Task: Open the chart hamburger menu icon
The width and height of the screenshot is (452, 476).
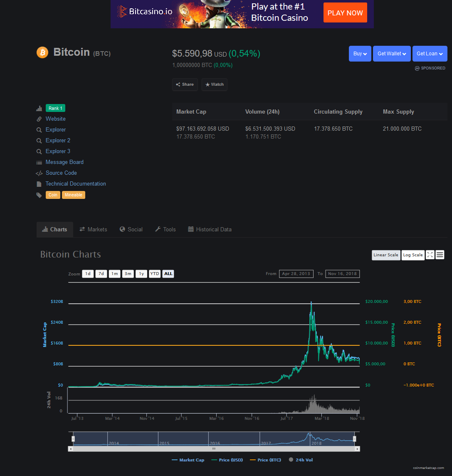Action: [440, 255]
